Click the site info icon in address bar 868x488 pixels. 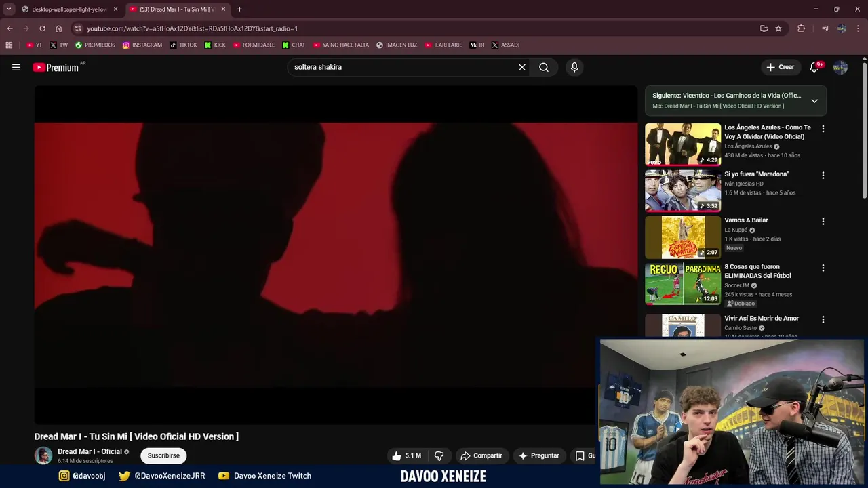coord(78,28)
